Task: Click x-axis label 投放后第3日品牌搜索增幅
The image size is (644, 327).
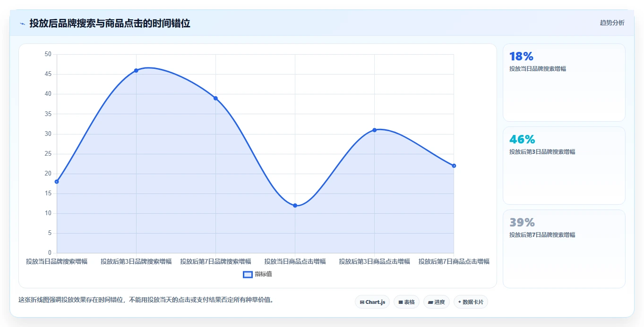Action: pos(136,261)
